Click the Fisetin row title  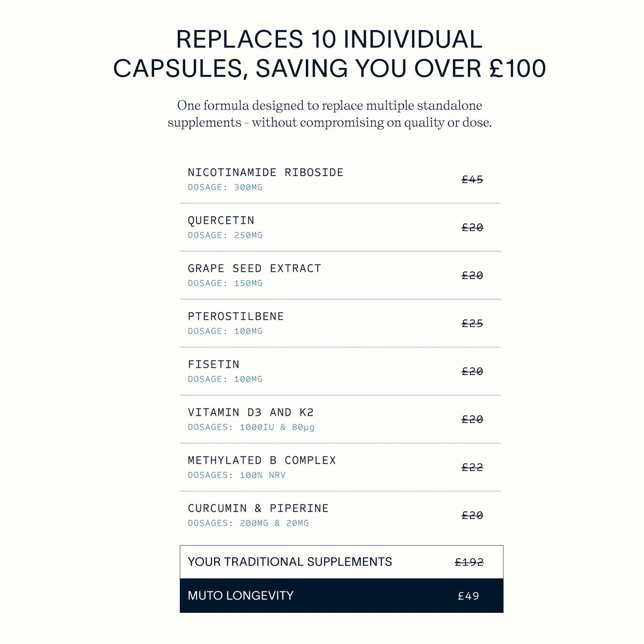tap(213, 364)
